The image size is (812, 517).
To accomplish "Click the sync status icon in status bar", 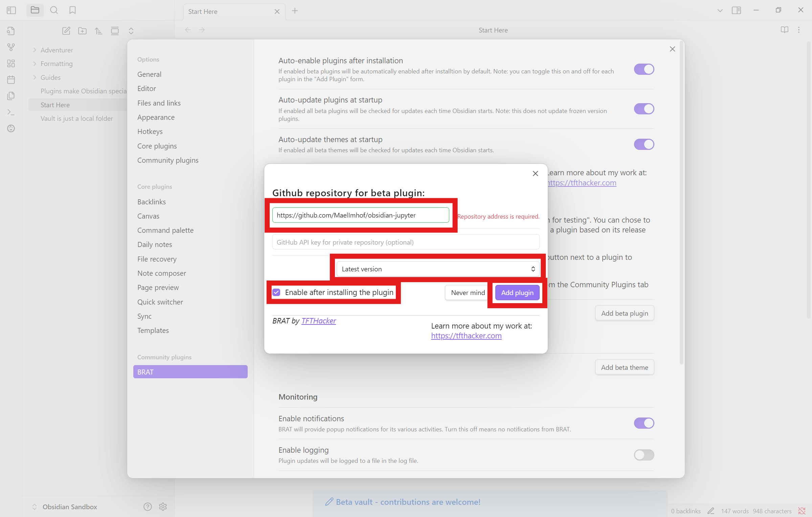I will point(802,511).
